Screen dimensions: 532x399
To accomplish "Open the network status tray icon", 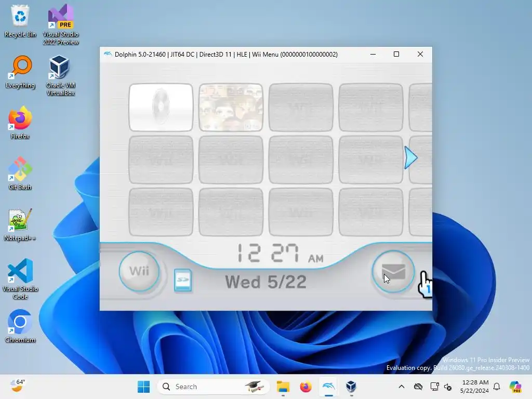I will point(435,387).
